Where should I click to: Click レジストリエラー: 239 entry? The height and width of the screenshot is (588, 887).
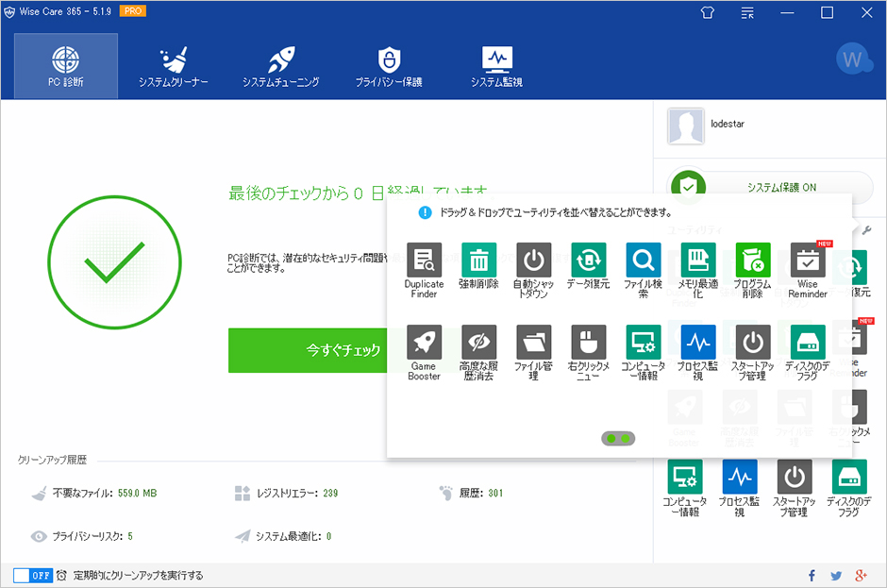(286, 493)
